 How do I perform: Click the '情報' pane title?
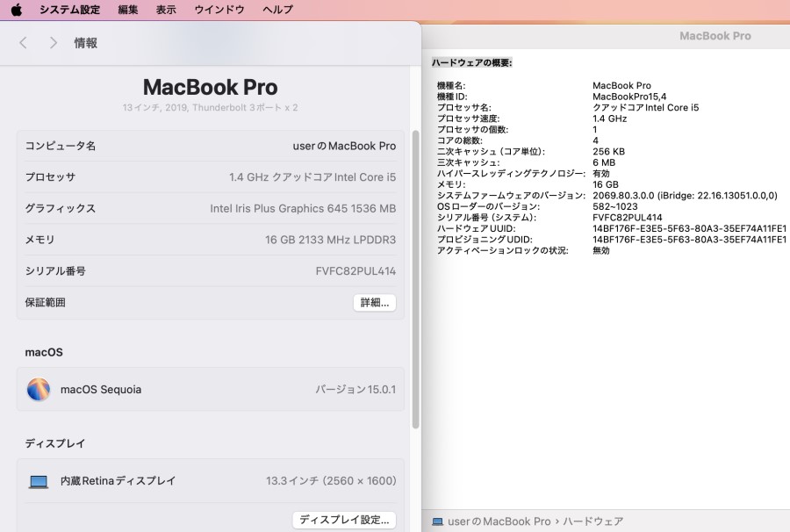[x=86, y=43]
